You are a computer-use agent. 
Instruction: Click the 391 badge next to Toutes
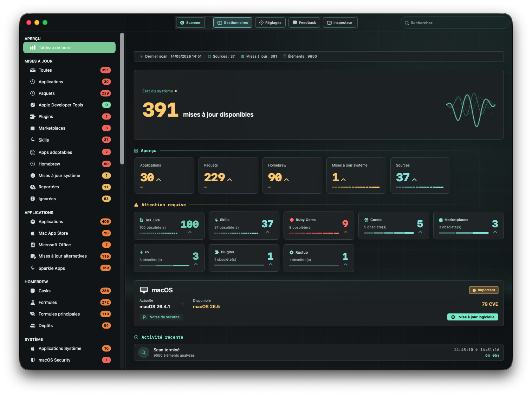[105, 70]
